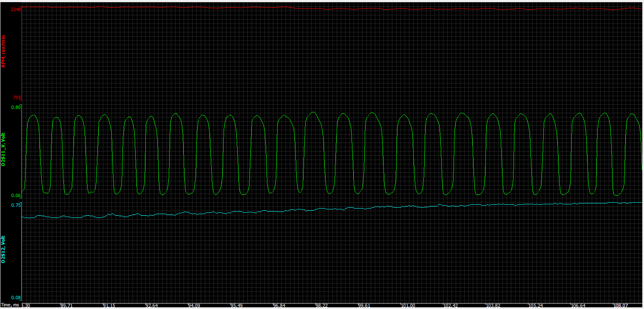Click the 0.80 volt upper scale value
644x309 pixels.
(x=16, y=107)
